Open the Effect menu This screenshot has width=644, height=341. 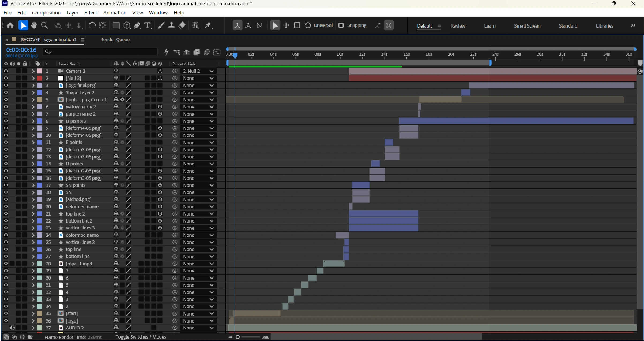point(91,13)
